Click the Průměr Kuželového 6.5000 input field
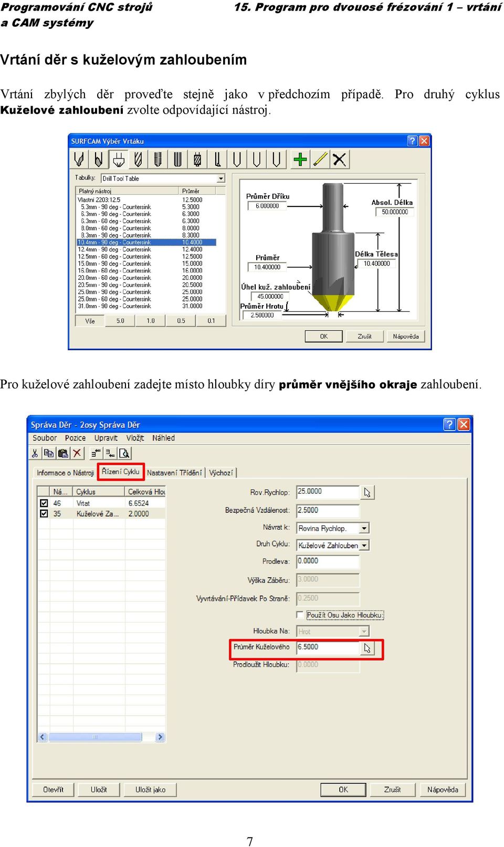This screenshot has width=504, height=847. tap(328, 647)
